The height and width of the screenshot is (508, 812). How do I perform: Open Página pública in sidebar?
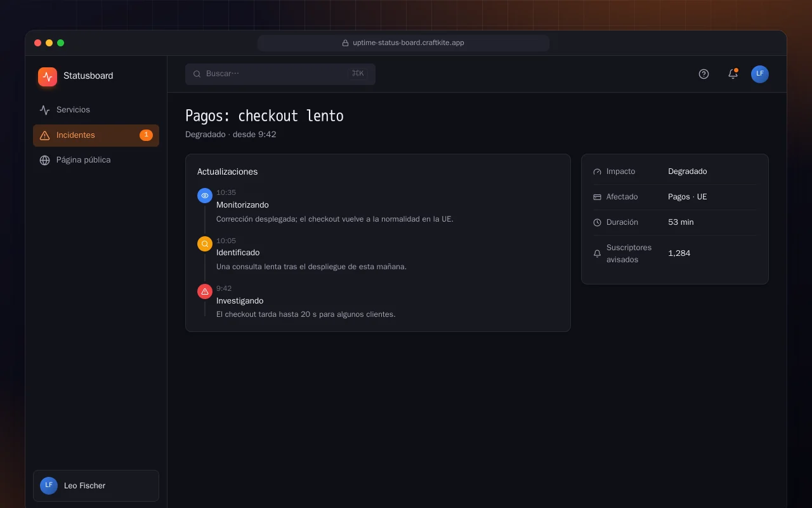point(96,160)
